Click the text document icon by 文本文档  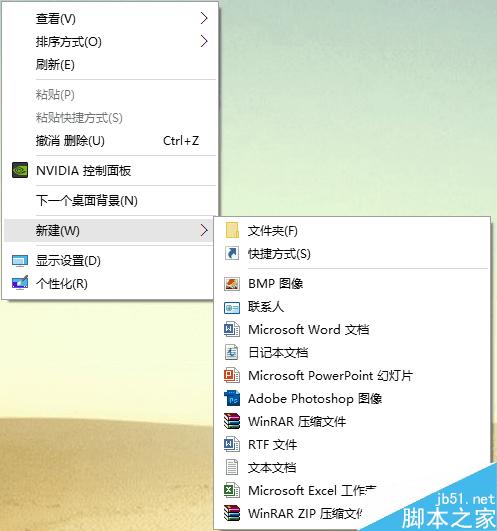232,467
